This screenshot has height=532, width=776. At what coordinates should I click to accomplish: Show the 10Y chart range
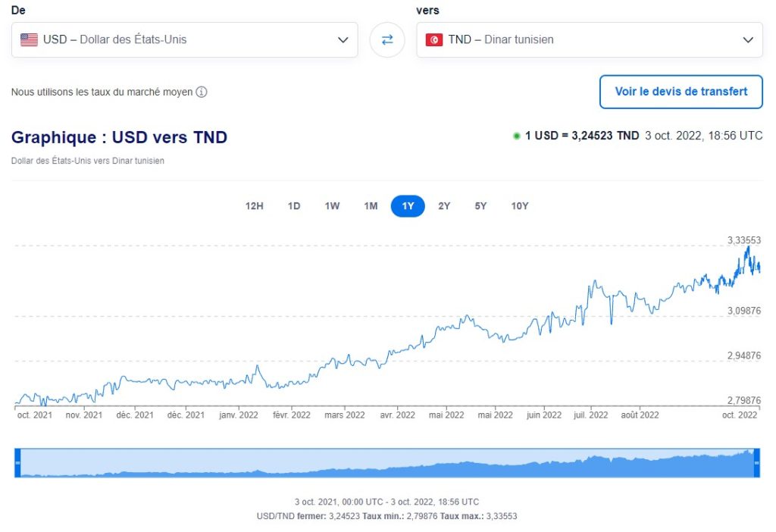pyautogui.click(x=520, y=206)
